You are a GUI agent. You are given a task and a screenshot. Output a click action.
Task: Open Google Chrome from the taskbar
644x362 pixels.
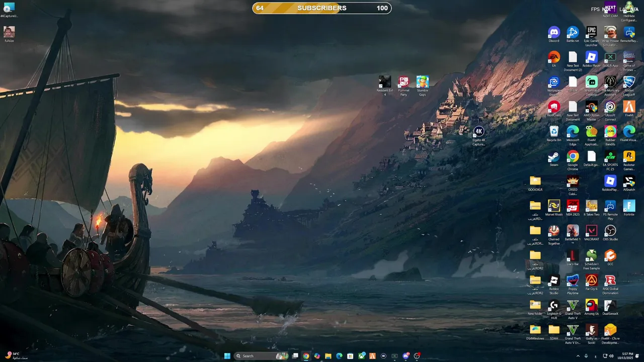(x=306, y=356)
